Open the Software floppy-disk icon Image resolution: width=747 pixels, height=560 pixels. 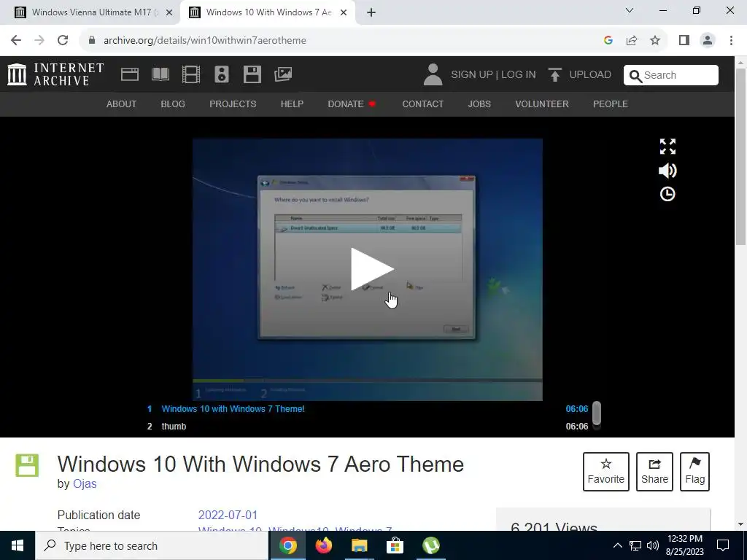tap(252, 74)
